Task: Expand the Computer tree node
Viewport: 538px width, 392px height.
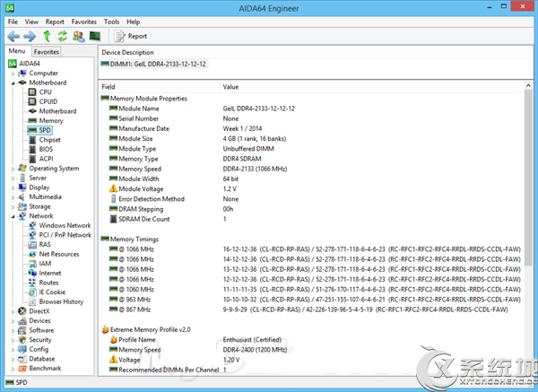Action: pyautogui.click(x=13, y=74)
